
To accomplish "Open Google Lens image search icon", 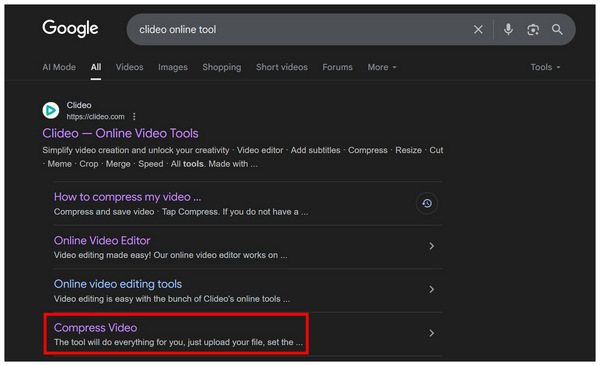I will (533, 29).
